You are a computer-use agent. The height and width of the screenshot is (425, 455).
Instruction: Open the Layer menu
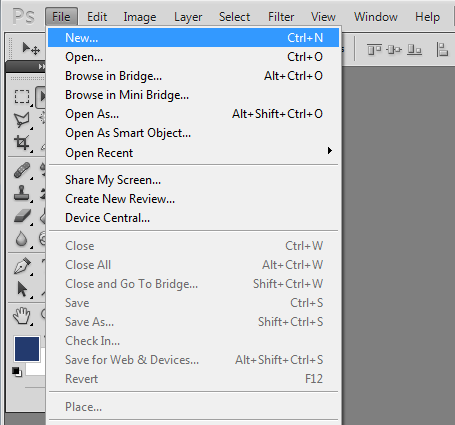tap(188, 17)
